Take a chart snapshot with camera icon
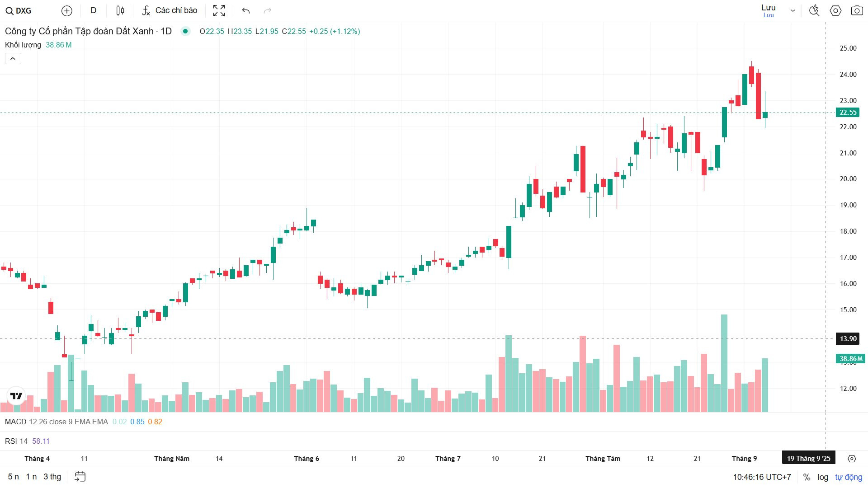The width and height of the screenshot is (868, 488). (x=857, y=10)
